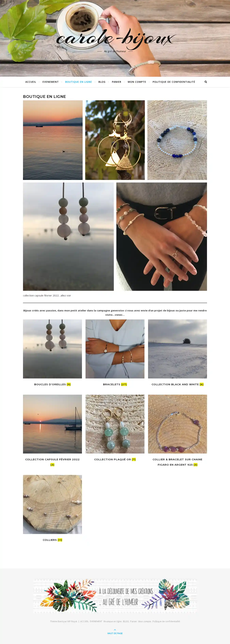This screenshot has height=644, width=230.
Task: Click the blue bead bracelet gallery photo
Action: [177, 140]
